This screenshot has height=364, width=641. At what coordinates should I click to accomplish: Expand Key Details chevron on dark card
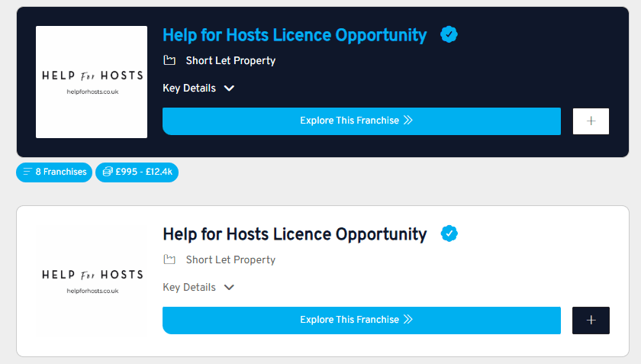230,89
